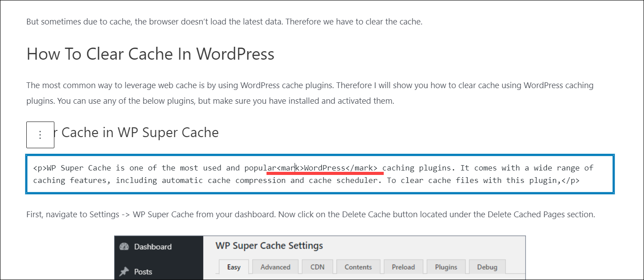Click the 'Plugins' tab in the screenshot
Viewport: 644px width, 280px height.
[x=446, y=267]
